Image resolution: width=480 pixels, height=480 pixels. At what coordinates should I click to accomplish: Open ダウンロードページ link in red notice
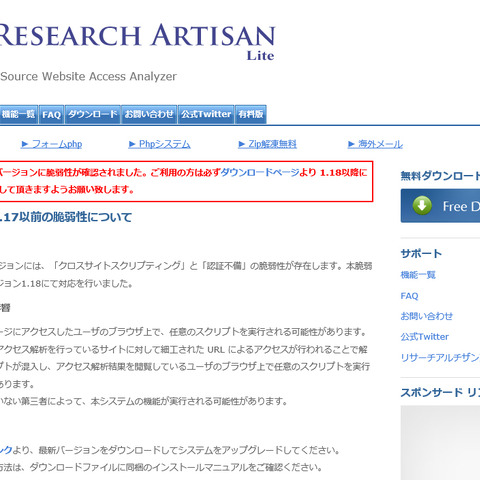pos(260,172)
